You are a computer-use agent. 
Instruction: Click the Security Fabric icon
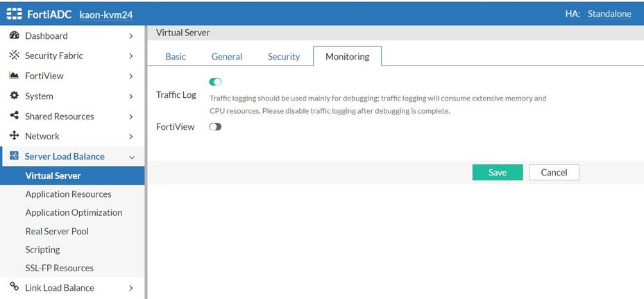(14, 55)
